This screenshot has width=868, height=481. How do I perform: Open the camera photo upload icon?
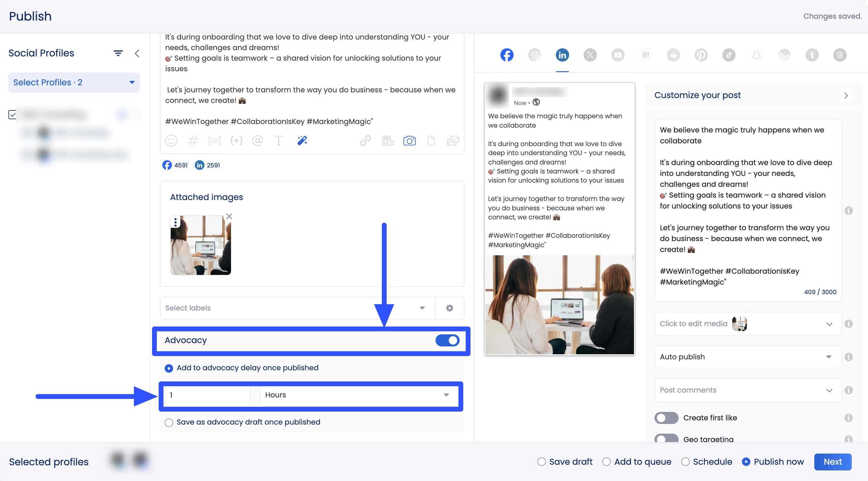tap(409, 141)
